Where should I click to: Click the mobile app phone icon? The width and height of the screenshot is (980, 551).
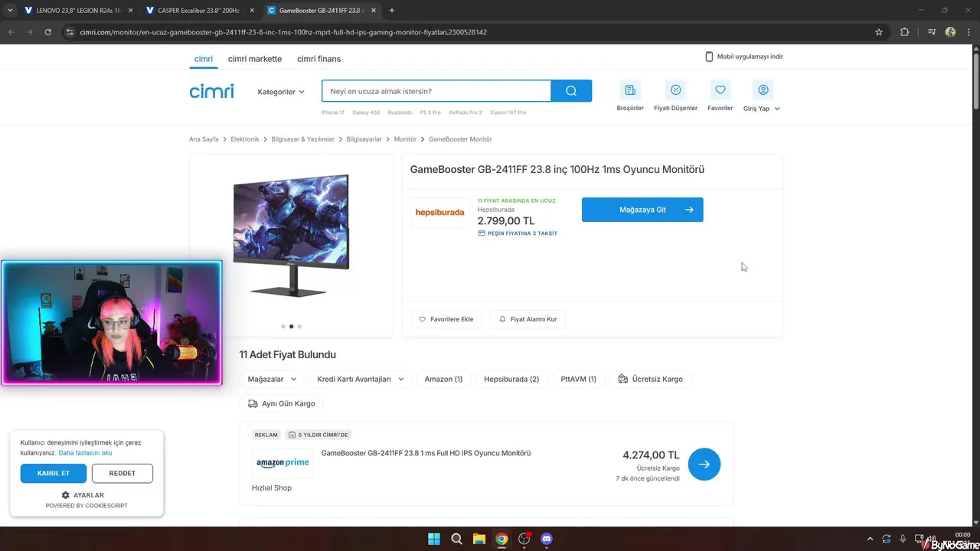[x=709, y=57]
